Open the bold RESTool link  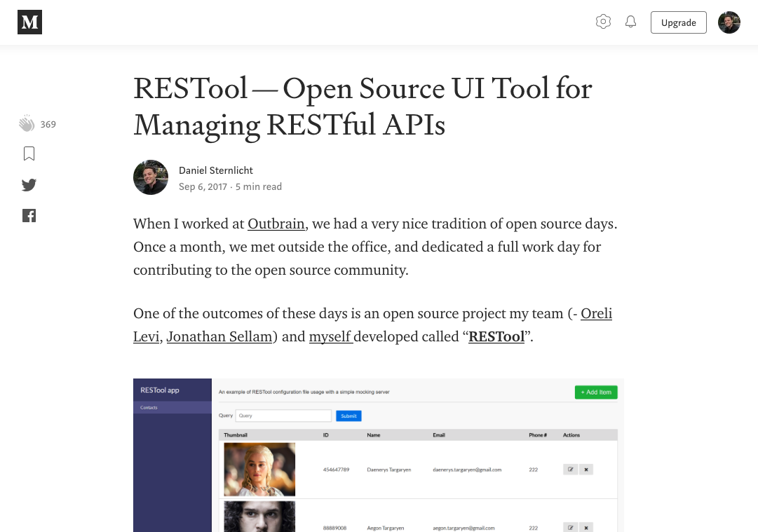click(x=496, y=336)
